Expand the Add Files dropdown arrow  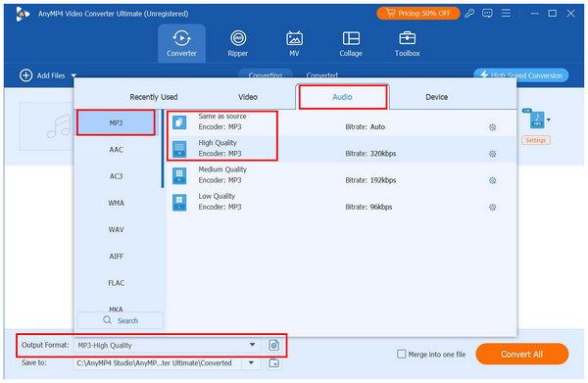tap(73, 75)
